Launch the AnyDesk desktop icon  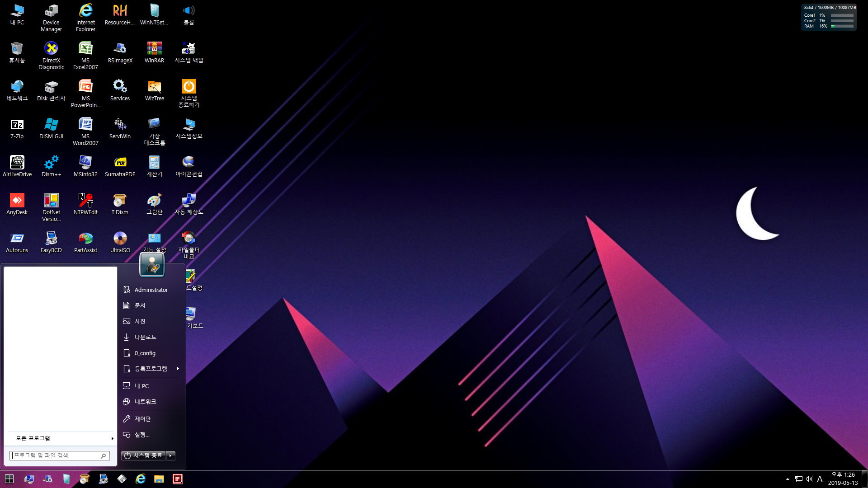pyautogui.click(x=17, y=204)
